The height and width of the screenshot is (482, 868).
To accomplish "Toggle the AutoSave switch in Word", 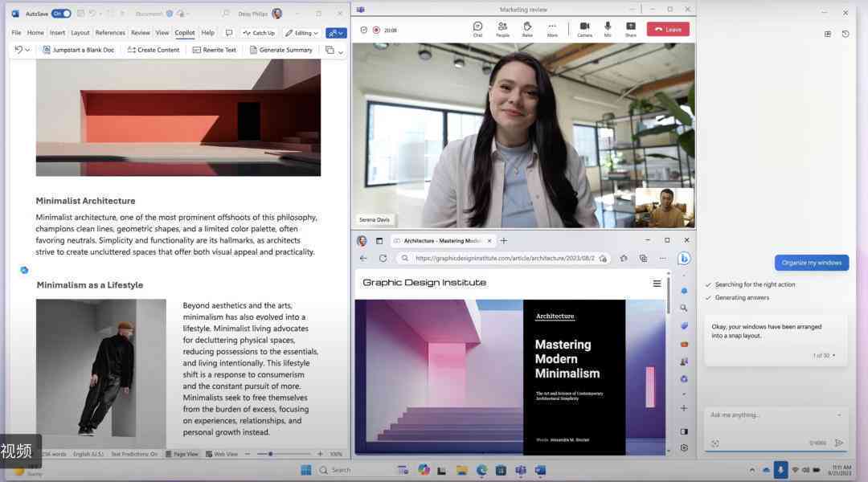I will [x=61, y=14].
